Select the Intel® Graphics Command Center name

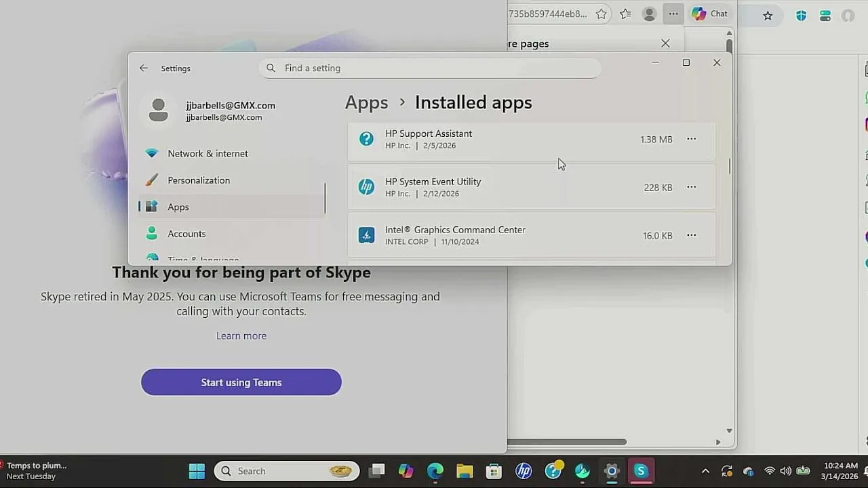[x=455, y=230]
